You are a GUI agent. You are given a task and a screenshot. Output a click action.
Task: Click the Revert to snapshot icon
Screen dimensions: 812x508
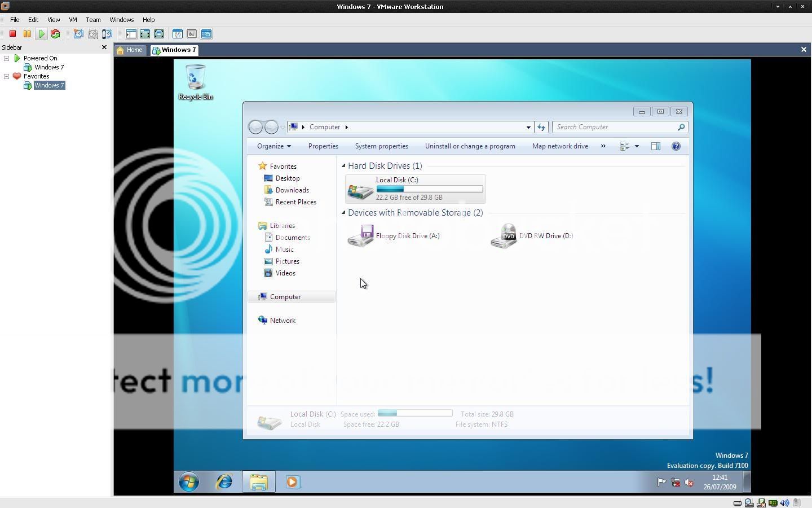pos(93,34)
